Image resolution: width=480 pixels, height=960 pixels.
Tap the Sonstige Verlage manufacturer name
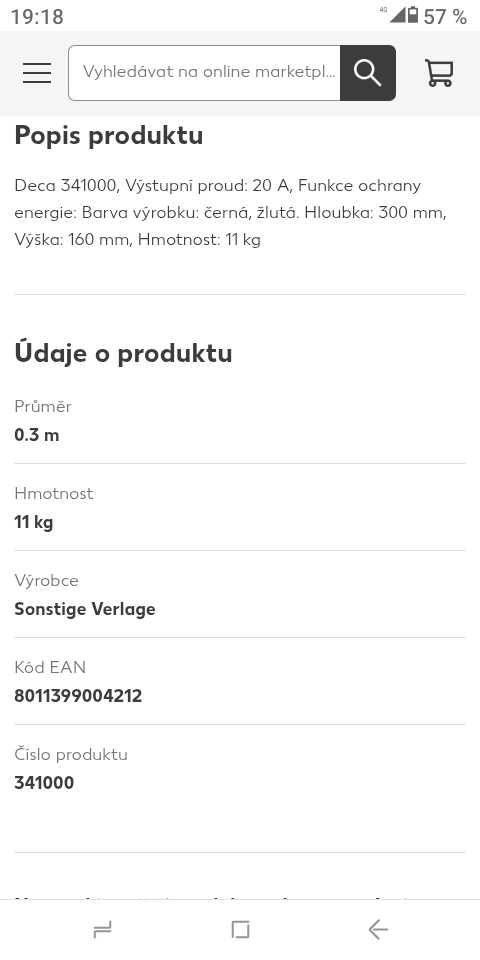tap(84, 609)
